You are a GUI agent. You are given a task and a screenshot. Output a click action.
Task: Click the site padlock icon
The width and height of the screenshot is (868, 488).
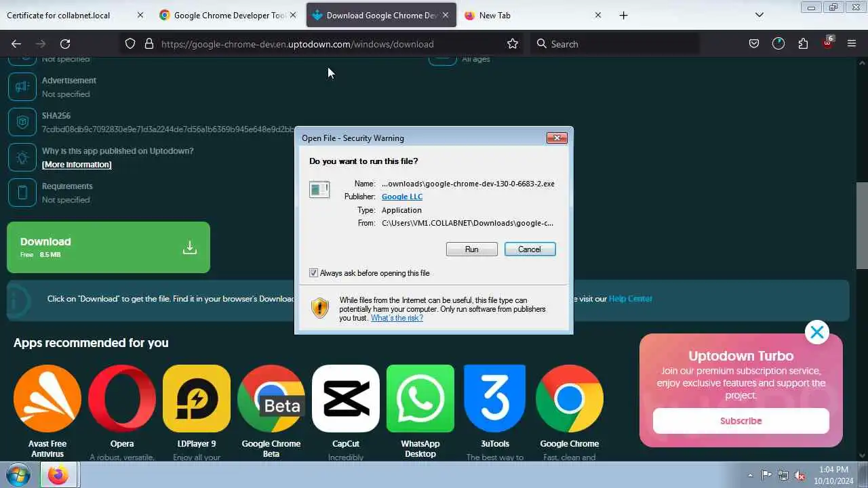(149, 44)
